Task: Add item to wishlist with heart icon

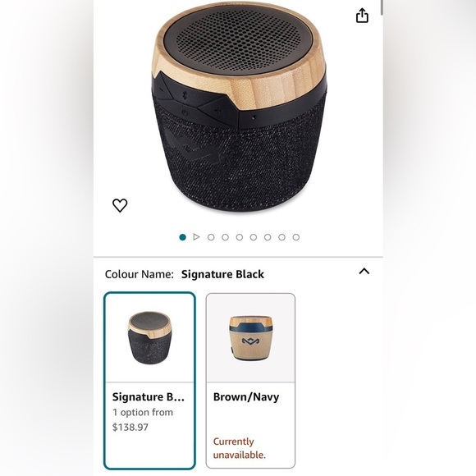Action: point(120,205)
